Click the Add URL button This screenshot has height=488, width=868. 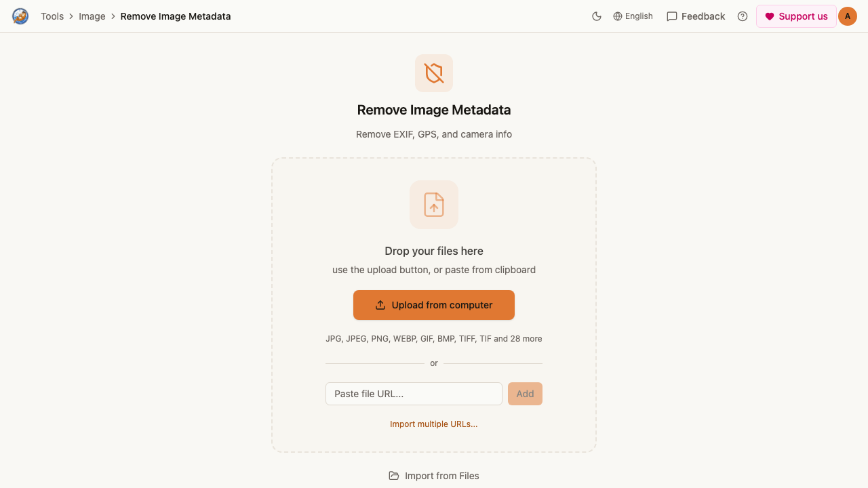525,394
